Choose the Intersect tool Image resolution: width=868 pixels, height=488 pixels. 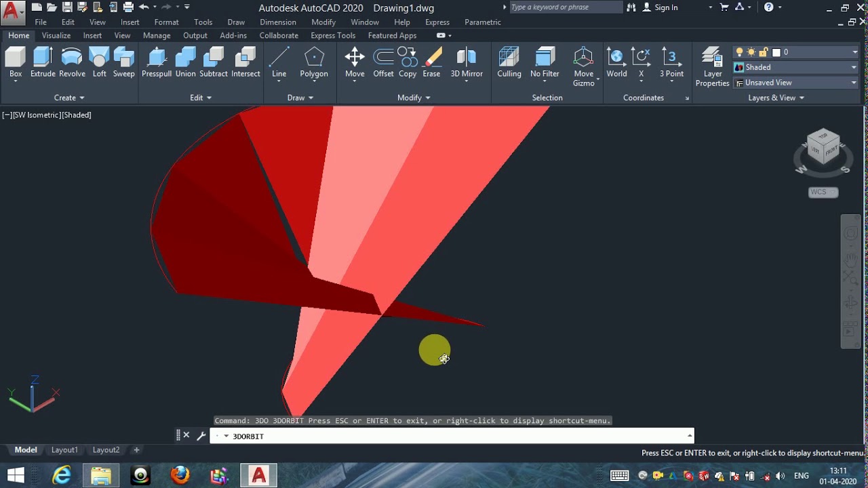[245, 62]
